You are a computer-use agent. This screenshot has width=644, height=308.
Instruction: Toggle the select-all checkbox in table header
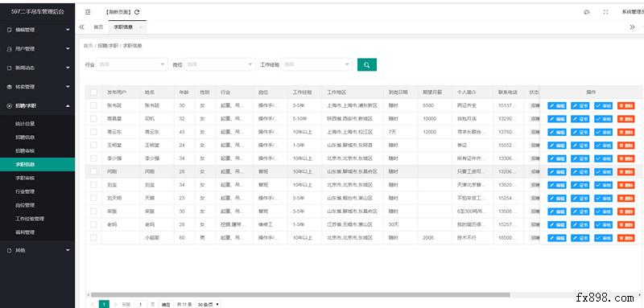coord(93,92)
